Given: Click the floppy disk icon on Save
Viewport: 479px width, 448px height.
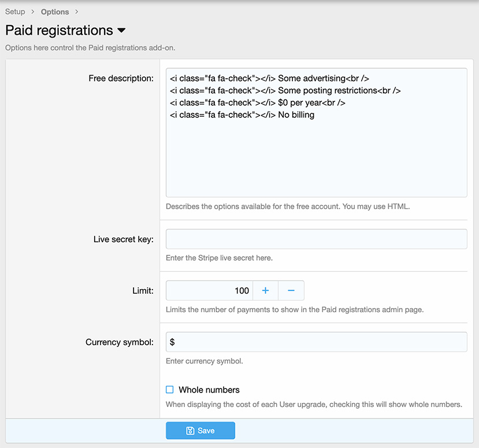Looking at the screenshot, I should 190,431.
